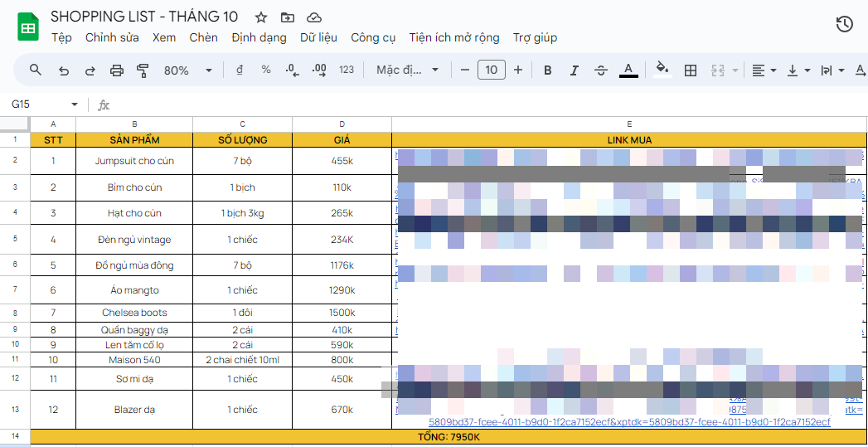Open the Chèn menu

203,37
